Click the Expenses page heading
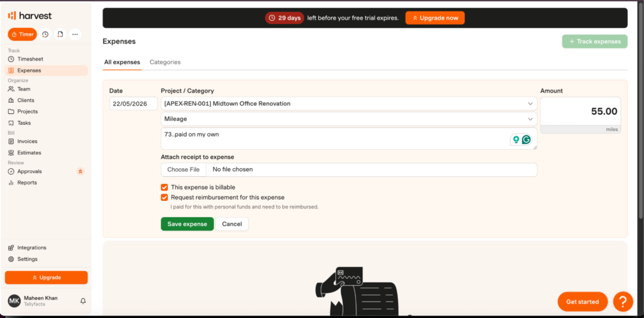This screenshot has height=318, width=644. [119, 42]
